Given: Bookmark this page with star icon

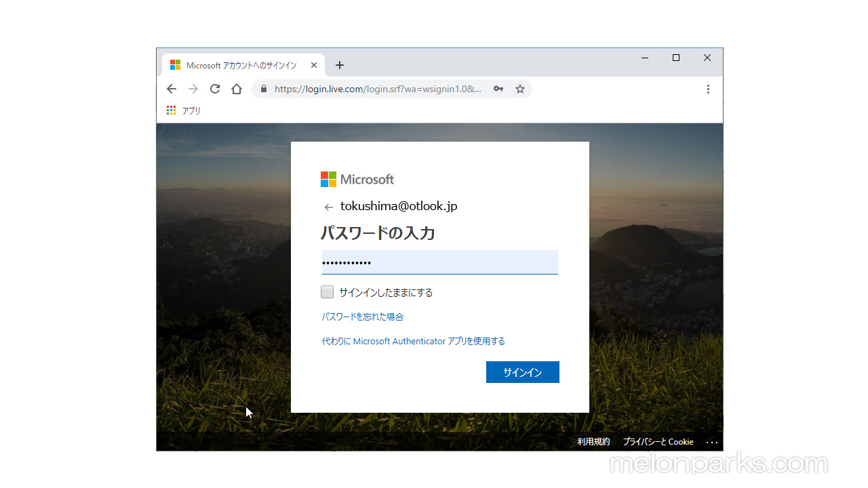Looking at the screenshot, I should 520,89.
